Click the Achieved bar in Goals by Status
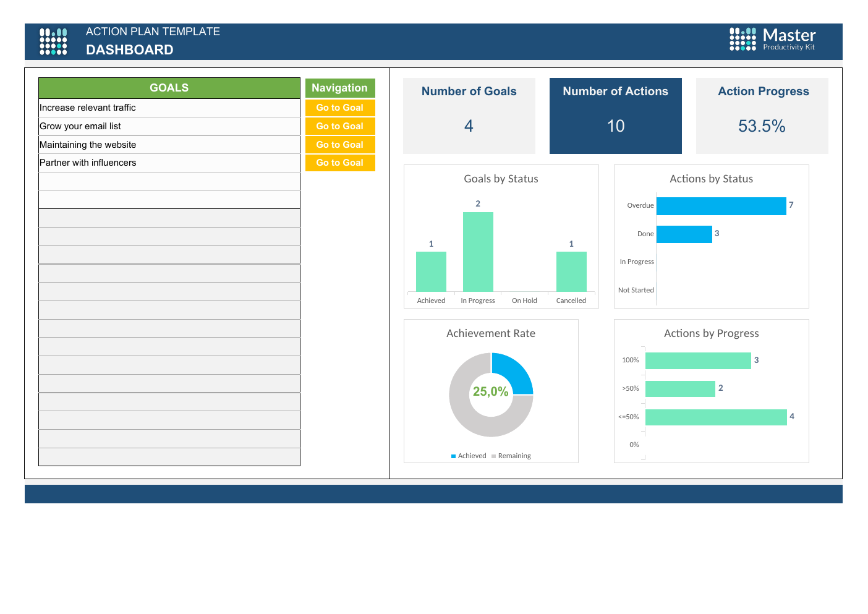Viewport: 868px width, 614px height. click(431, 271)
